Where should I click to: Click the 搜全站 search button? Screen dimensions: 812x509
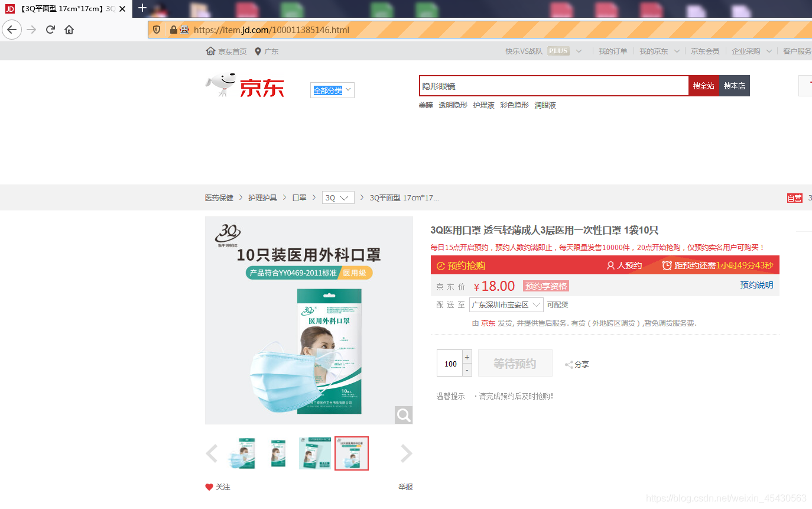(703, 85)
